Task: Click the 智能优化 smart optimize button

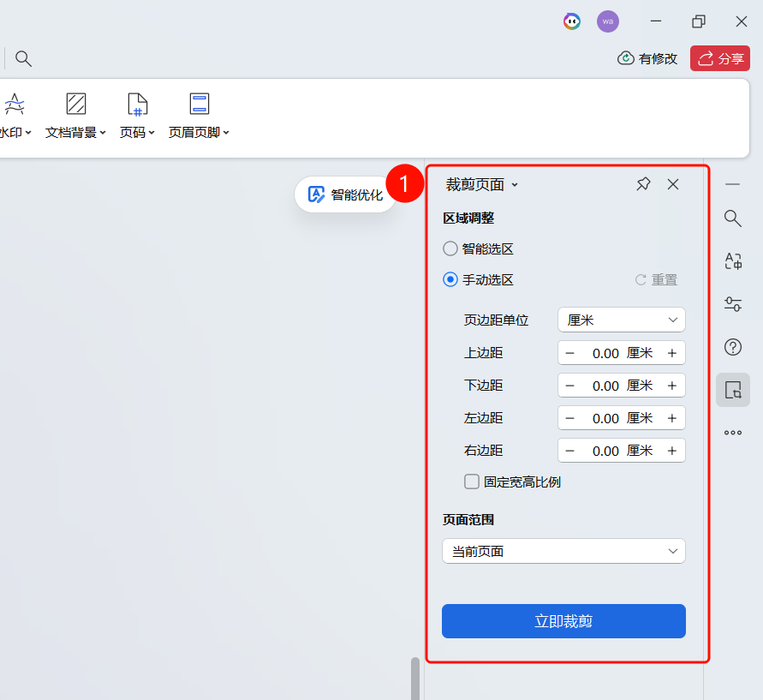Action: point(345,194)
